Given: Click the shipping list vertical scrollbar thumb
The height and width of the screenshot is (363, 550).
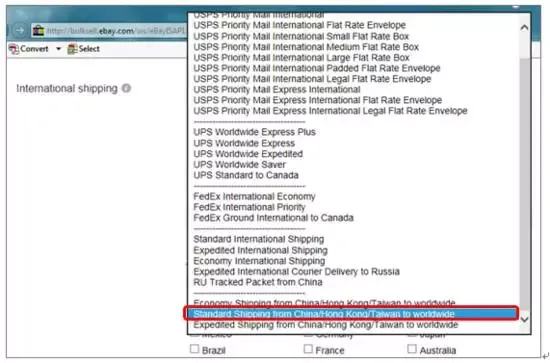Looking at the screenshot, I should tap(524, 182).
